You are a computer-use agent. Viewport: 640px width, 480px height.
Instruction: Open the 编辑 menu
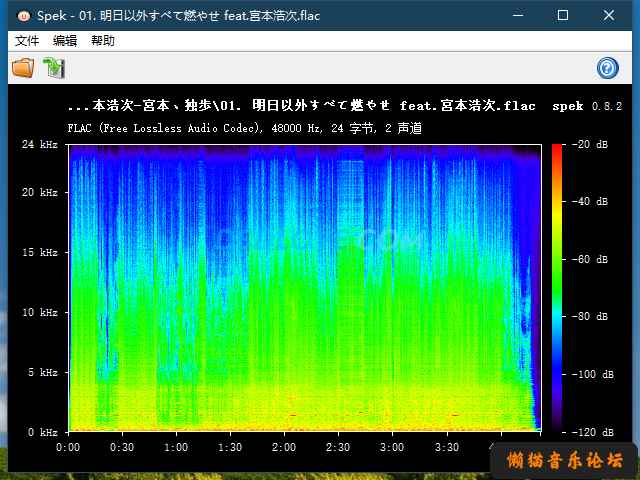click(x=65, y=41)
